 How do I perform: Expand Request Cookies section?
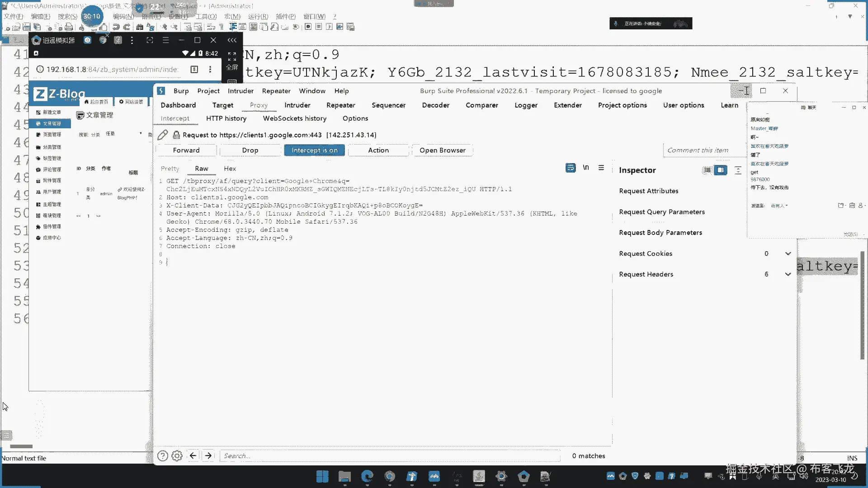click(x=788, y=253)
